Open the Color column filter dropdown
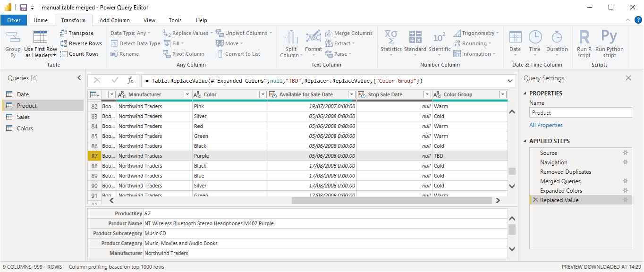Viewport: 644px width, 272px height. (x=263, y=94)
